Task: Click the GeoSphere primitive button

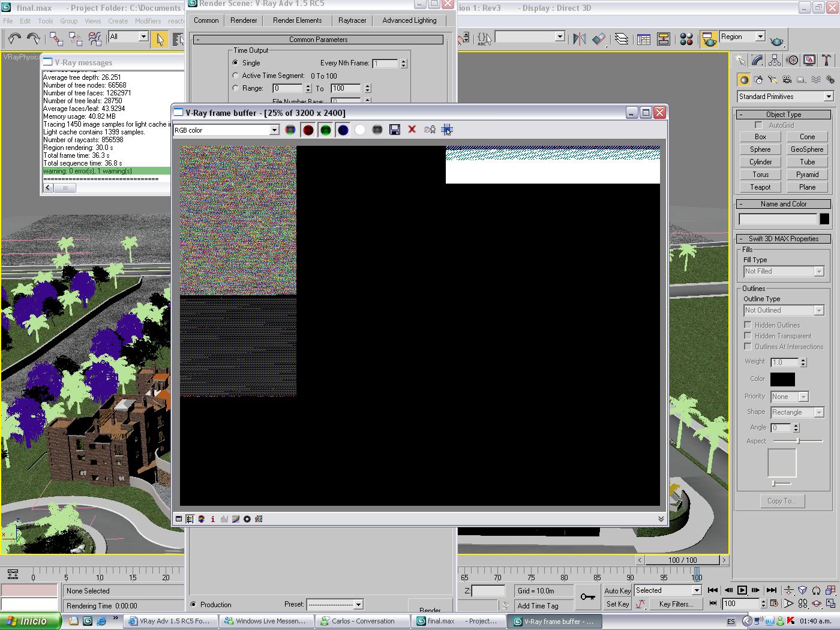Action: (x=807, y=149)
